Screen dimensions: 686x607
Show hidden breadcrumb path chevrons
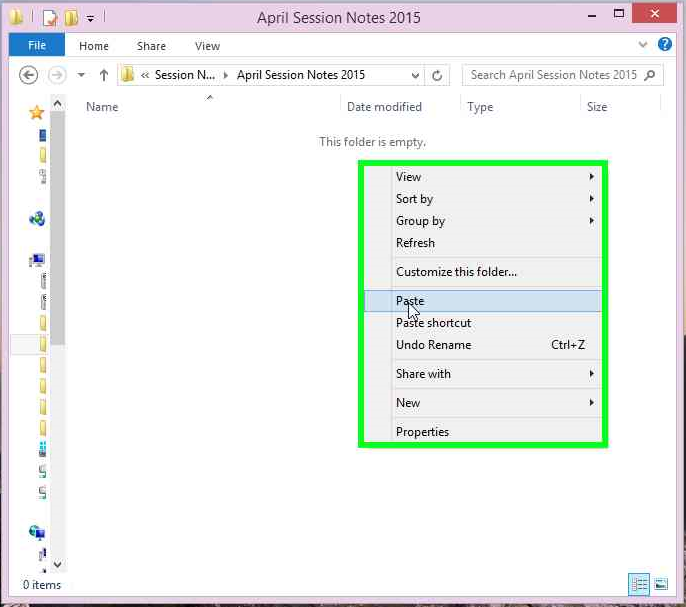pos(145,75)
